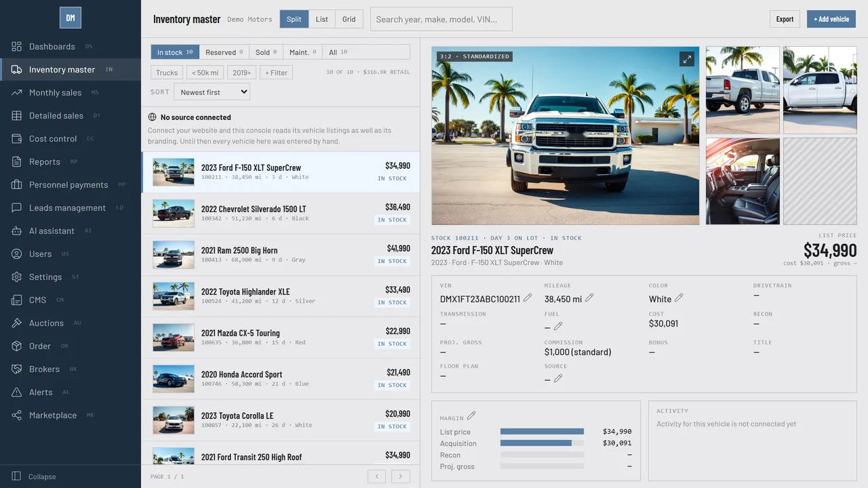
Task: Open the 2020 Honda Accord Sport listing
Action: (x=281, y=379)
